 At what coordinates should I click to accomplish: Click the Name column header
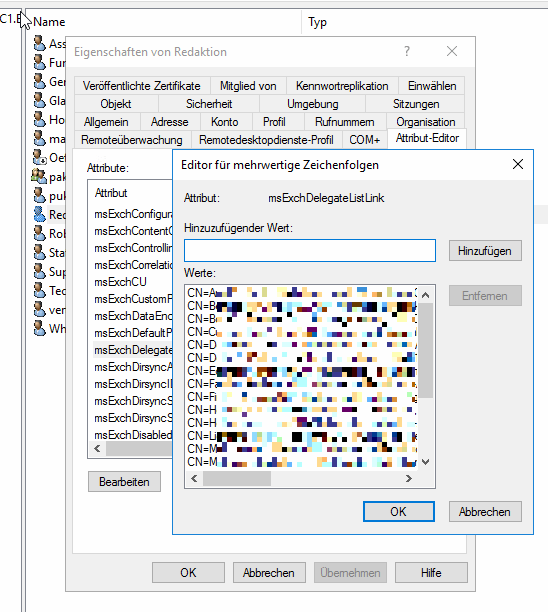[x=49, y=22]
